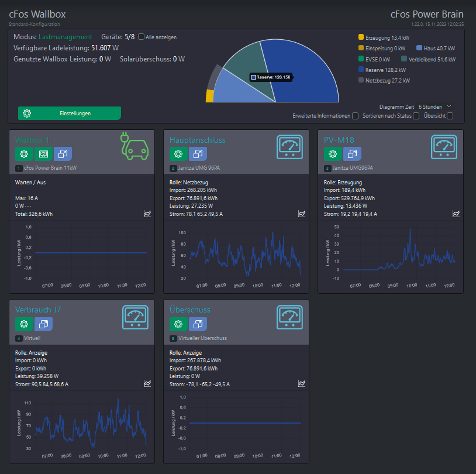Show Überschuss chart via graph icon
The width and height of the screenshot is (476, 474).
[x=302, y=383]
